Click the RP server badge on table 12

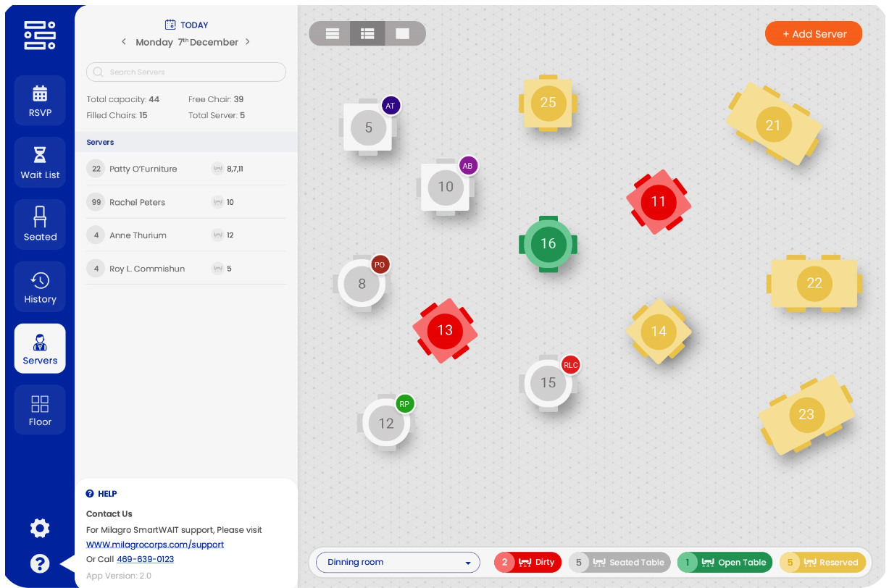(x=404, y=404)
